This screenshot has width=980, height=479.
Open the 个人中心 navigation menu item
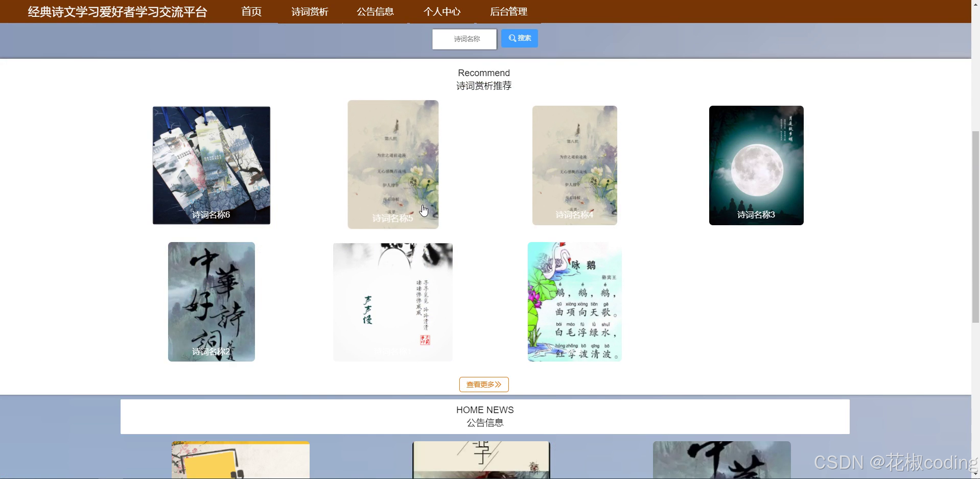click(x=442, y=11)
